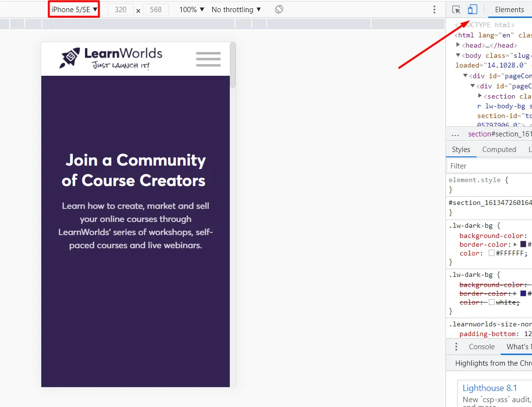Click the breadcrumb ellipsis in Elements panel

pyautogui.click(x=455, y=135)
